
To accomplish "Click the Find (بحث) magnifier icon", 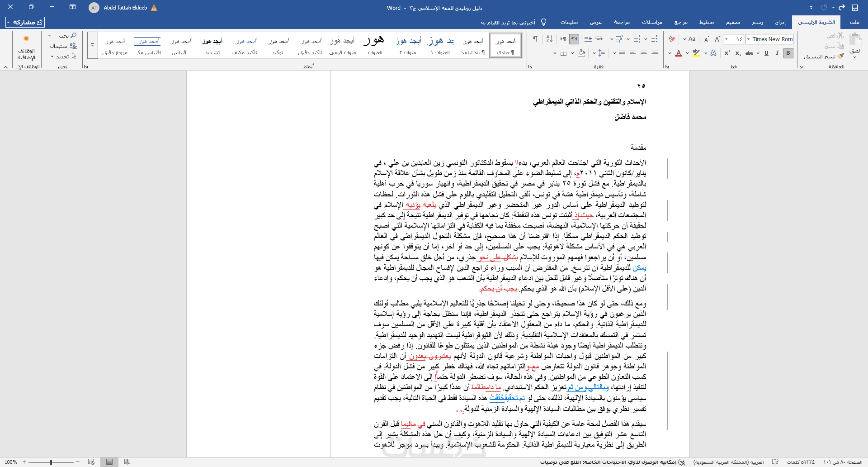I will (x=74, y=35).
